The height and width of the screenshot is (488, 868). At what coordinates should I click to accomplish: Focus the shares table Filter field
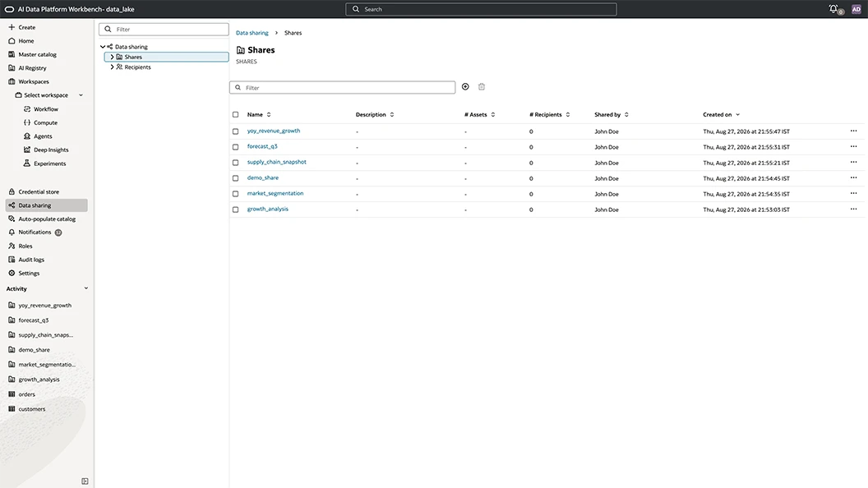(x=342, y=87)
